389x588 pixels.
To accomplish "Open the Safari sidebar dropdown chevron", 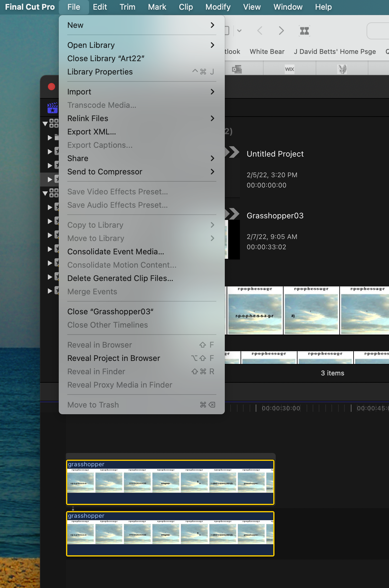I will pos(239,31).
